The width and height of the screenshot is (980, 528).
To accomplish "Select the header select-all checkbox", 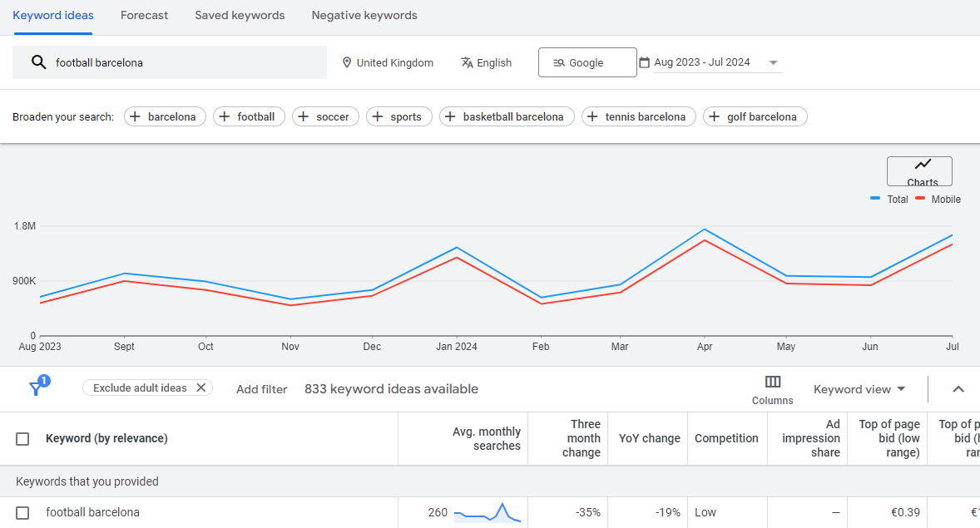I will click(22, 439).
